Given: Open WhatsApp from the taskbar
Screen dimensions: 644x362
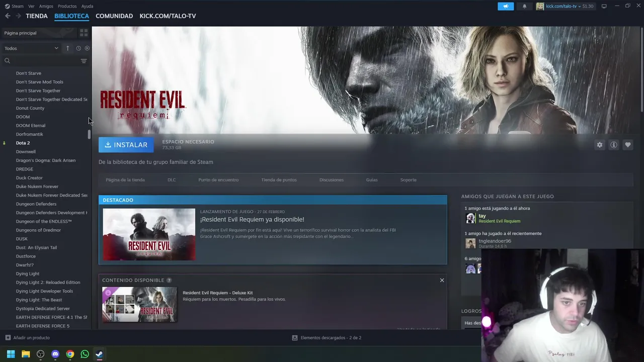Looking at the screenshot, I should pos(85,354).
